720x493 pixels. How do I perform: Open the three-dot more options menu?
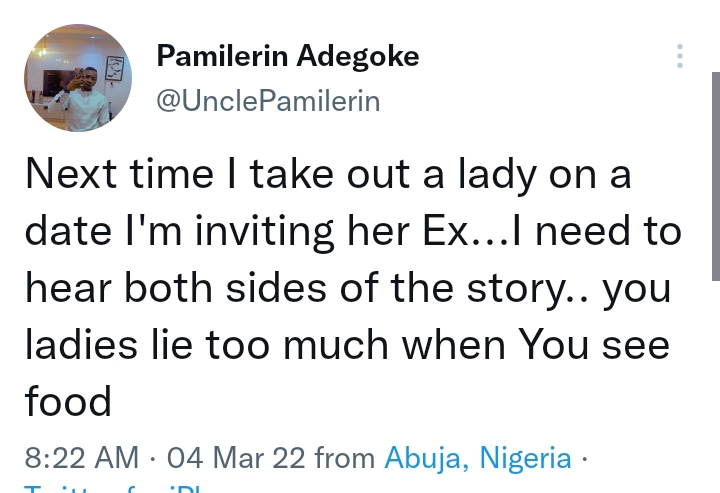tap(680, 56)
